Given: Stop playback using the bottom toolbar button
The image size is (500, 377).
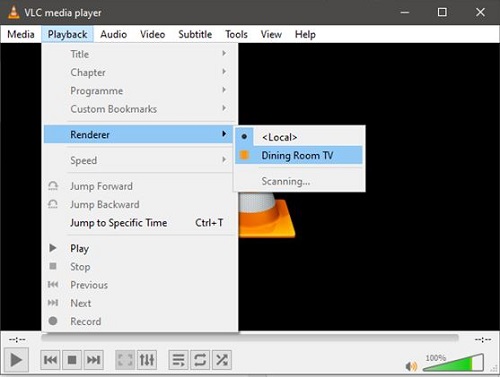Looking at the screenshot, I should tap(72, 360).
